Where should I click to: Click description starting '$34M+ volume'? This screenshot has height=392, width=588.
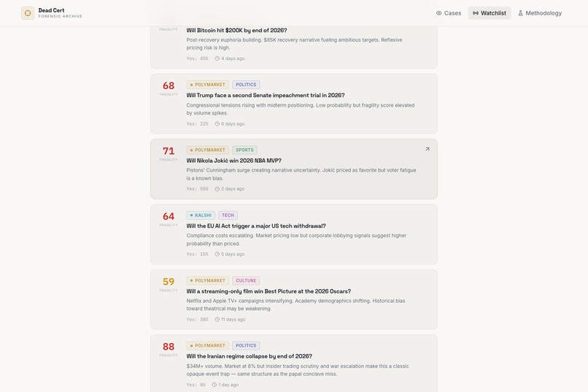click(x=298, y=370)
